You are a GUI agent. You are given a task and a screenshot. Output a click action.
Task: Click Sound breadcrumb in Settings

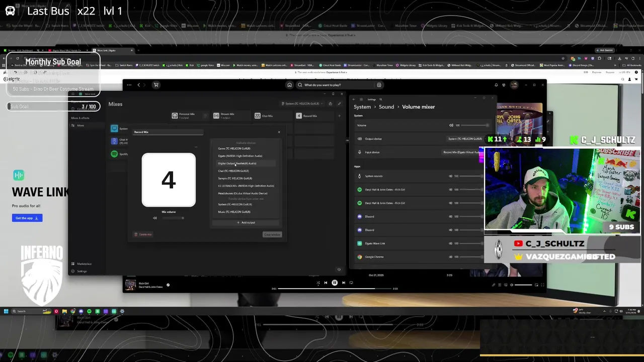pyautogui.click(x=386, y=107)
